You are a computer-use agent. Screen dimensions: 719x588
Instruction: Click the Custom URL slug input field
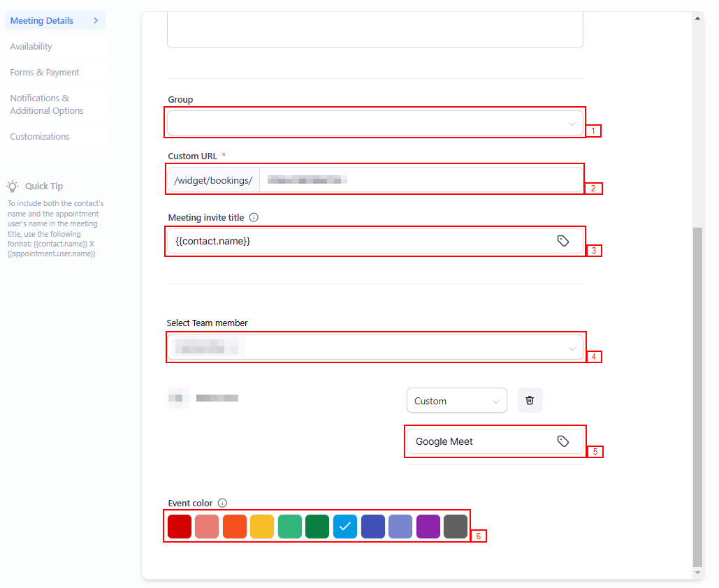[419, 180]
